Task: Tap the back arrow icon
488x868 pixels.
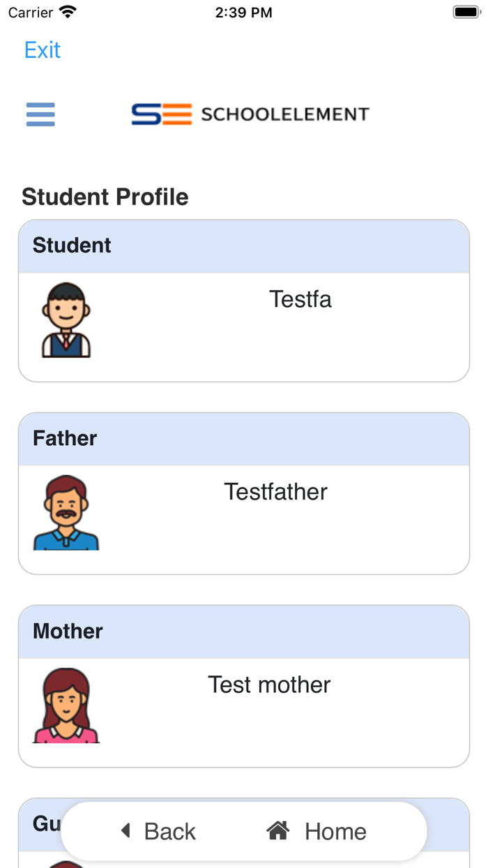Action: [x=126, y=830]
